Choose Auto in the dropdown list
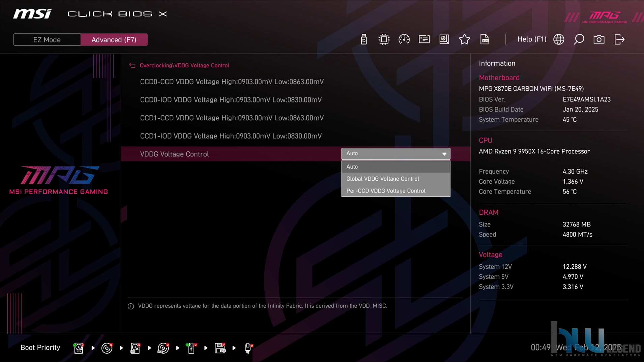Viewport: 644px width, 362px height. coord(396,167)
